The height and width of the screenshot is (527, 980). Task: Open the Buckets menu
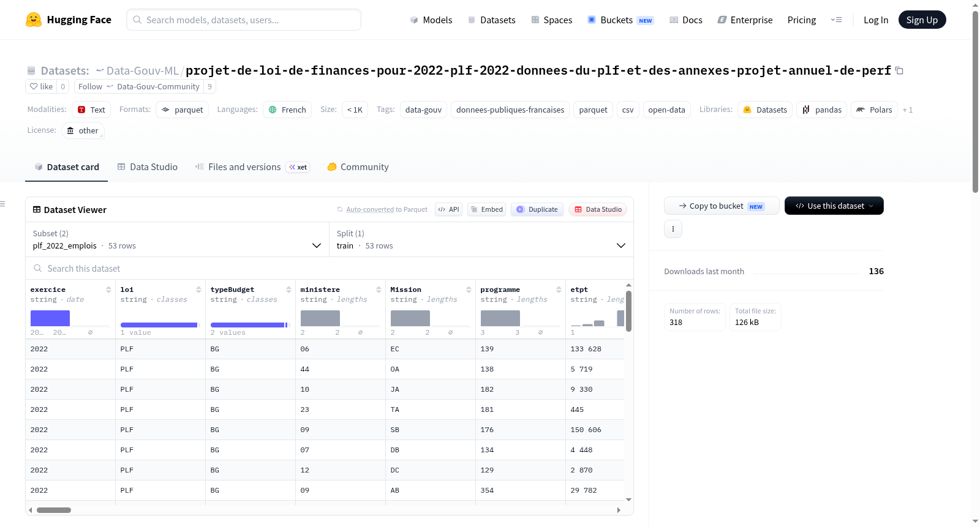pos(620,20)
